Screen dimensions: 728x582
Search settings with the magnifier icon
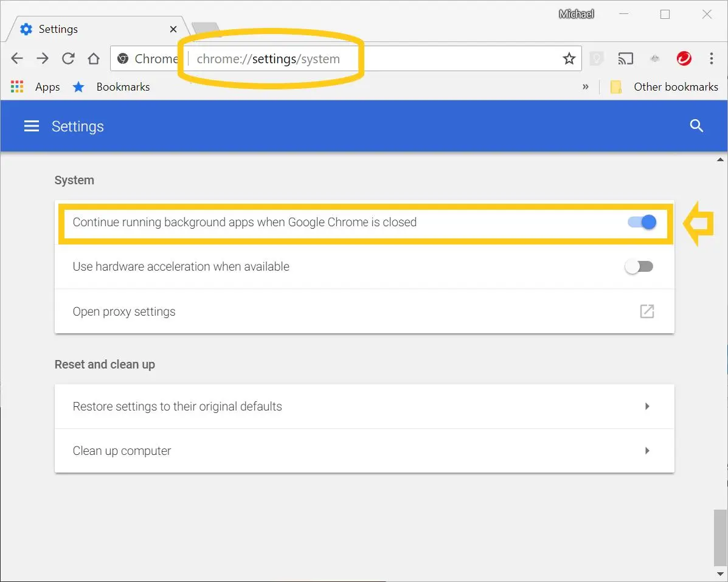pos(696,126)
